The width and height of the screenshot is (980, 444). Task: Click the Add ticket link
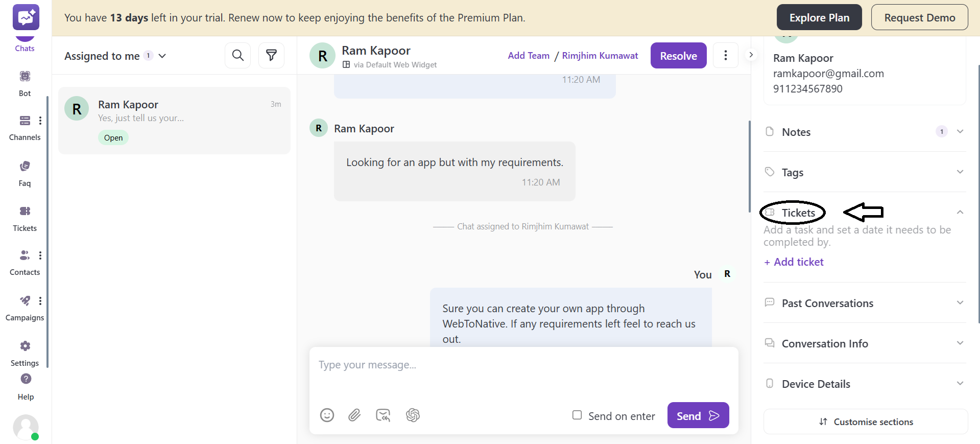[x=794, y=262]
